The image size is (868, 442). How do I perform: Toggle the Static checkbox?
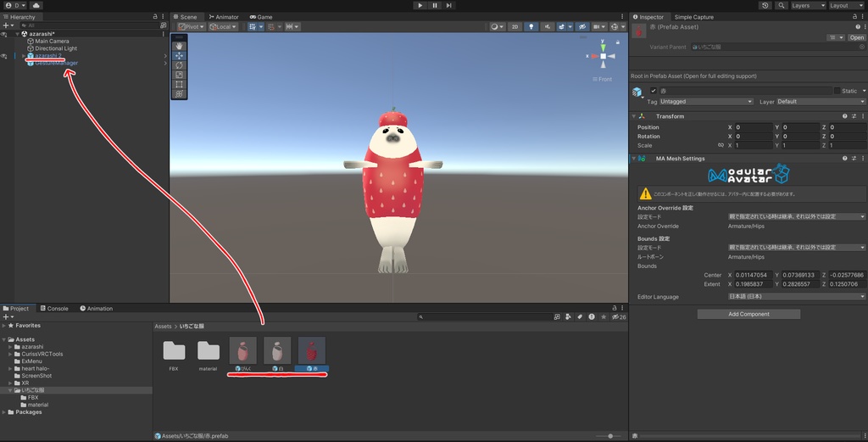(x=837, y=91)
